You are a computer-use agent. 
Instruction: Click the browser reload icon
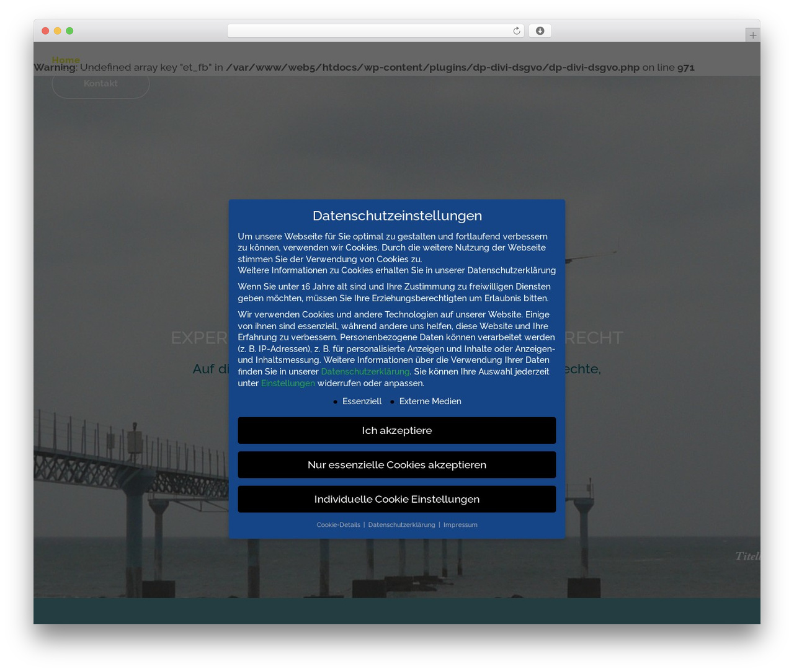coord(516,31)
